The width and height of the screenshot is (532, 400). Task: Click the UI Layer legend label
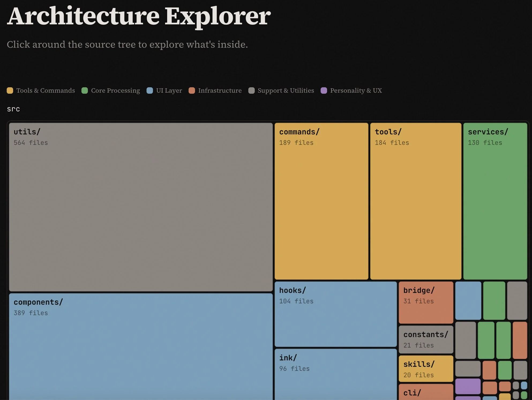(169, 90)
